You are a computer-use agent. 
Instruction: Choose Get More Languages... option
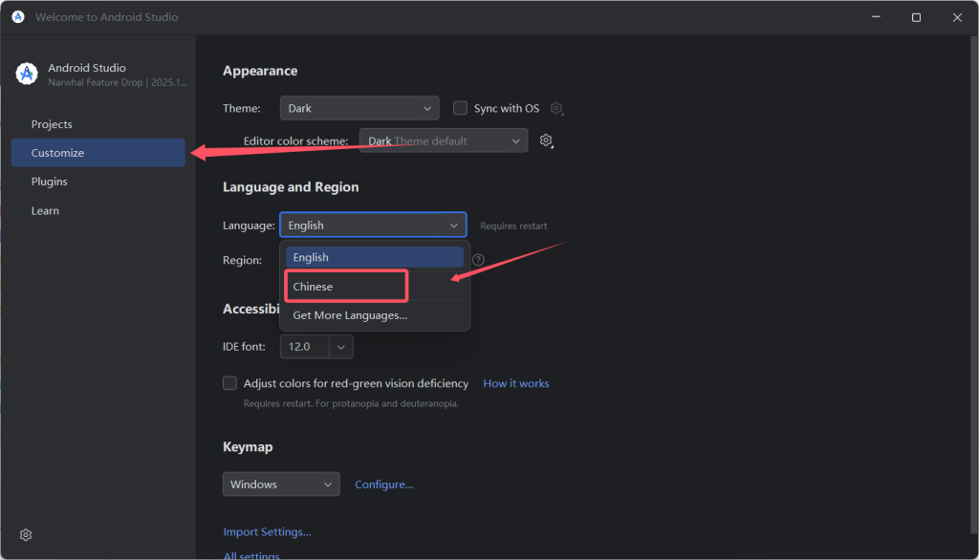[375, 315]
